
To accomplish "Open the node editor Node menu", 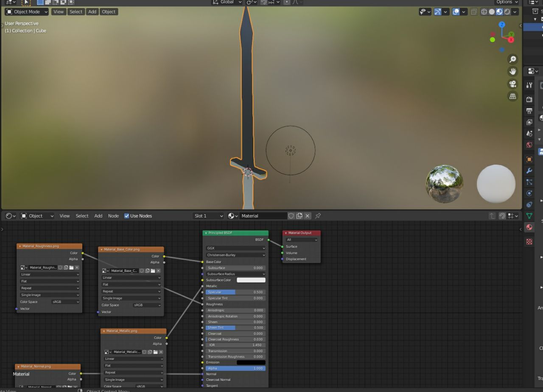I will pos(113,216).
